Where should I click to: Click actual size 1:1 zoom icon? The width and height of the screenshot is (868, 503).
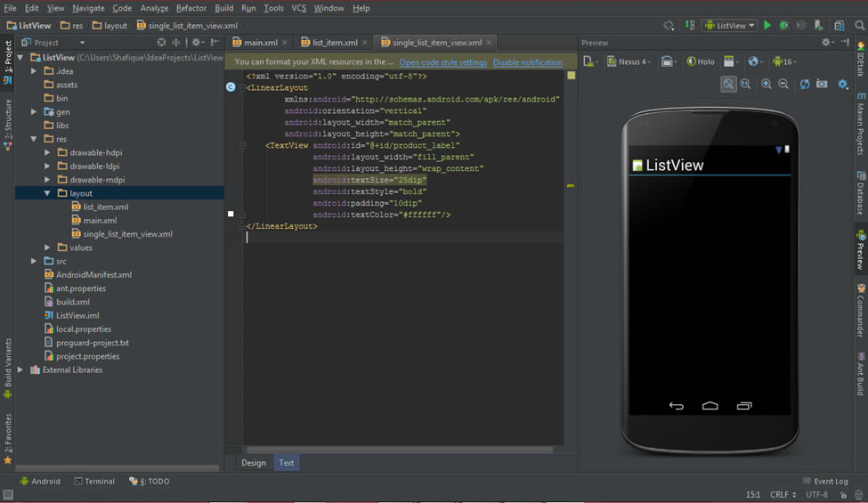click(746, 84)
